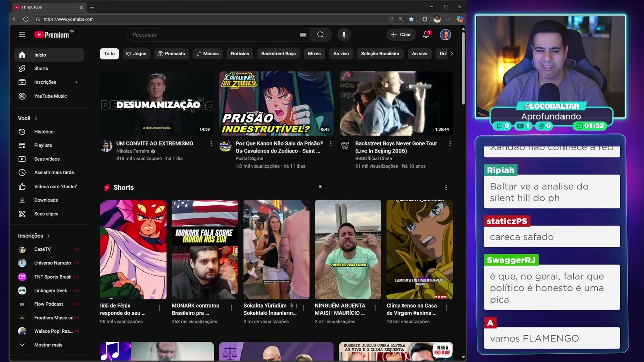Show more category chips with the right arrow

[x=451, y=54]
